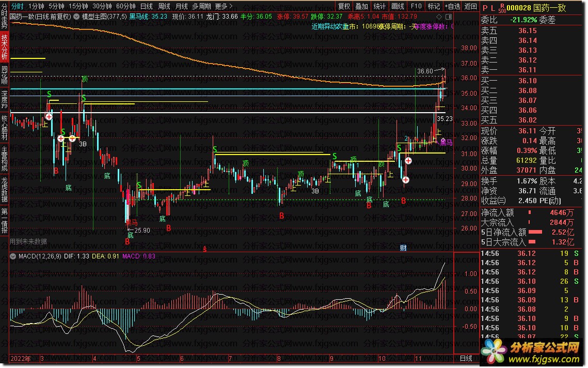Image resolution: width=588 pixels, height=368 pixels.
Task: Click 卖五 ask price 36.15
Action: [x=528, y=31]
